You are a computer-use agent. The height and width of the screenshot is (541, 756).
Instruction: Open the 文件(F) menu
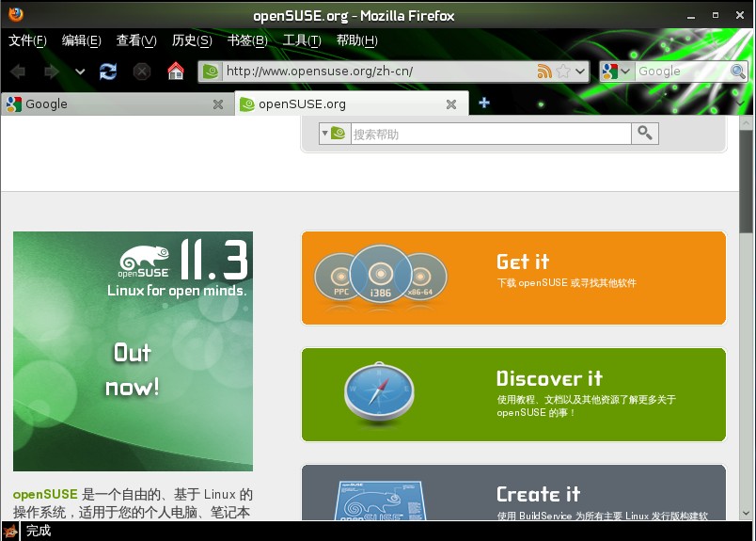click(27, 40)
